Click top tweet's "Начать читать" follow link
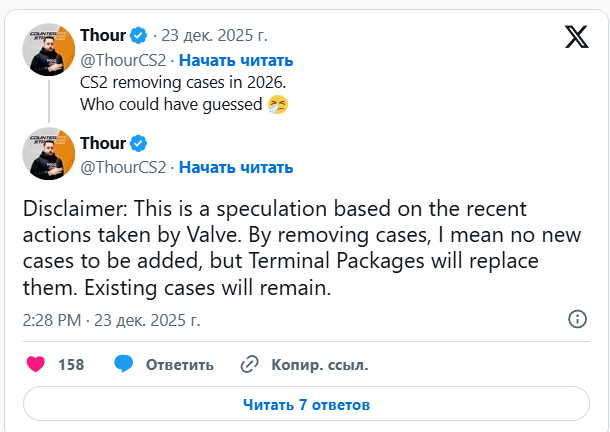The width and height of the screenshot is (610, 432). tap(236, 60)
